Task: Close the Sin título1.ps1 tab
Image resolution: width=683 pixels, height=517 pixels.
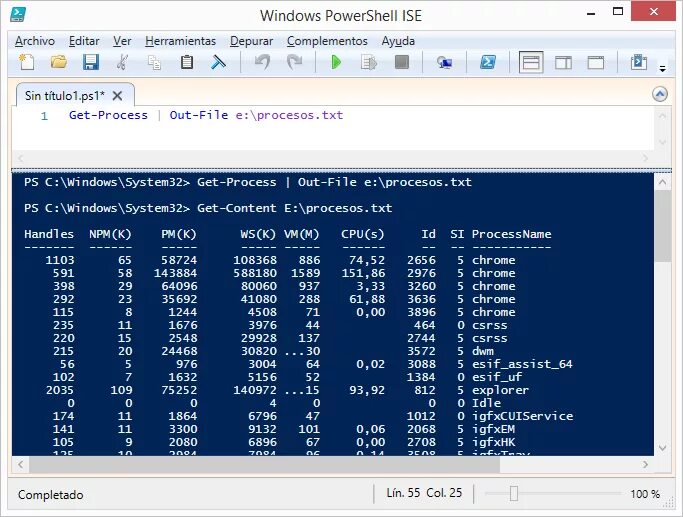Action: pyautogui.click(x=117, y=96)
